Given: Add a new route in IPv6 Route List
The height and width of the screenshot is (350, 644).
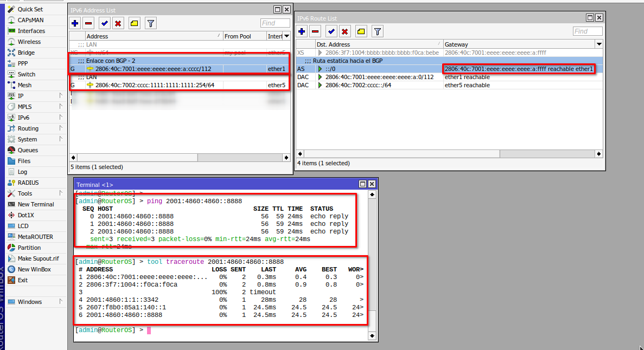Looking at the screenshot, I should [302, 31].
